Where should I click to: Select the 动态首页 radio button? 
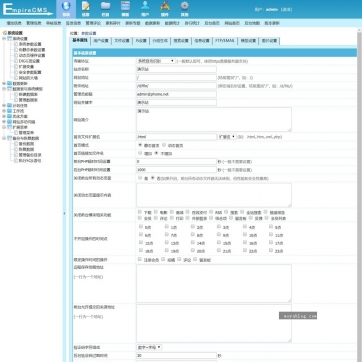coord(164,145)
